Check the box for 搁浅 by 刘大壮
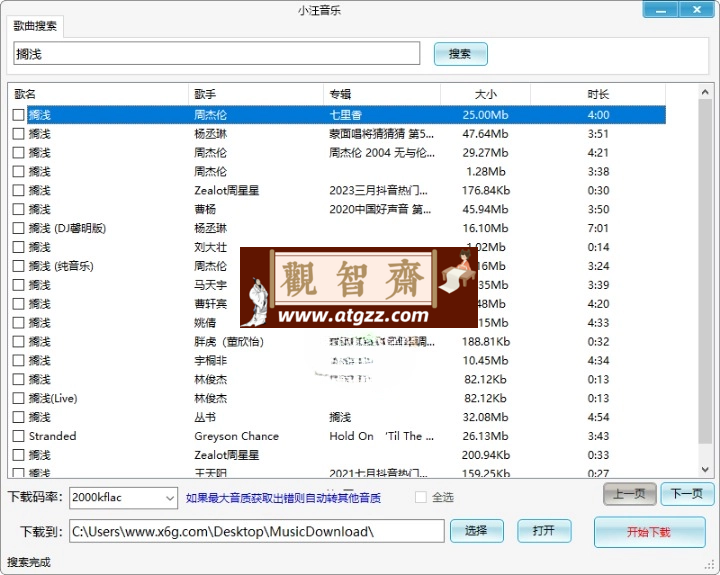This screenshot has width=720, height=575. [18, 247]
